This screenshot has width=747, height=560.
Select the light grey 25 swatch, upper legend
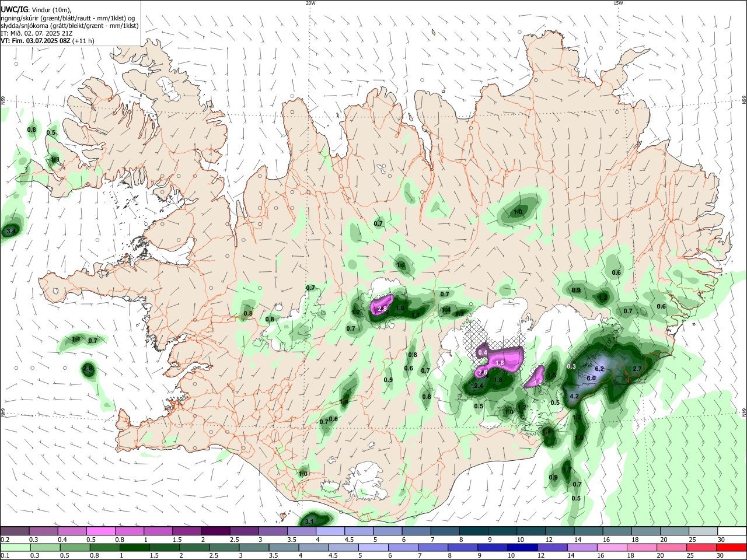pyautogui.click(x=703, y=531)
